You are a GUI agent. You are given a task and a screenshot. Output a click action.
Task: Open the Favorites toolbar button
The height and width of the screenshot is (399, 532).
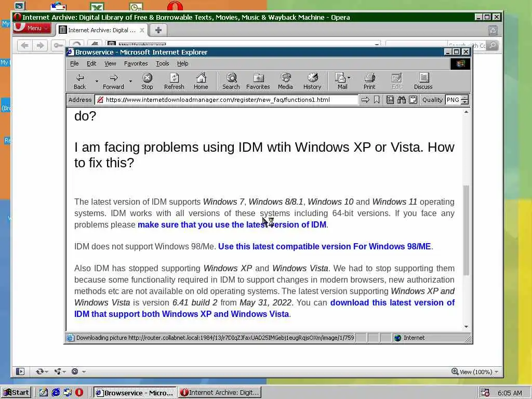click(x=258, y=82)
